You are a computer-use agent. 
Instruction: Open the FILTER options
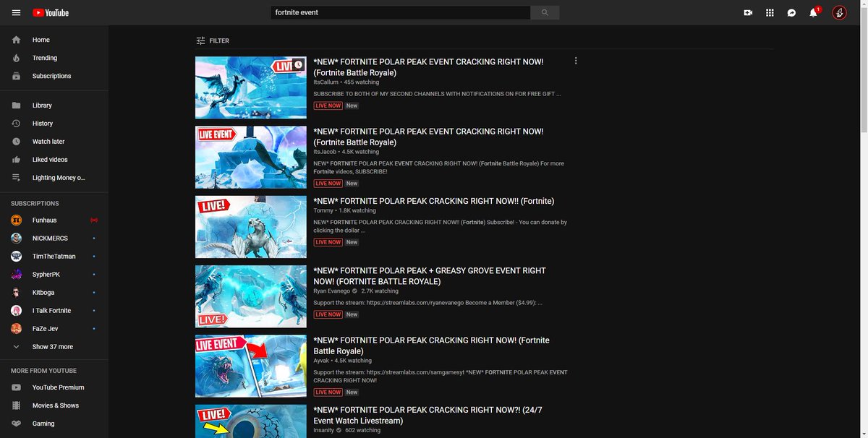pos(212,40)
